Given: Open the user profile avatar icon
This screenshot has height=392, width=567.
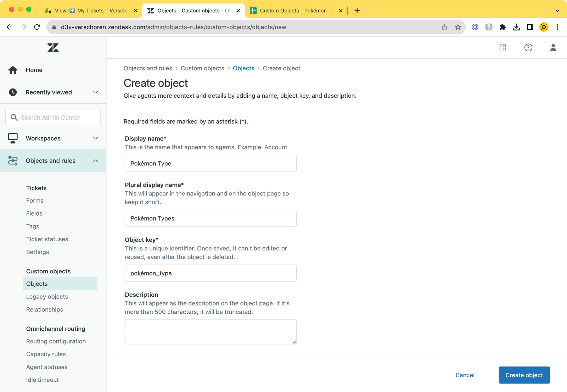Looking at the screenshot, I should pos(553,47).
